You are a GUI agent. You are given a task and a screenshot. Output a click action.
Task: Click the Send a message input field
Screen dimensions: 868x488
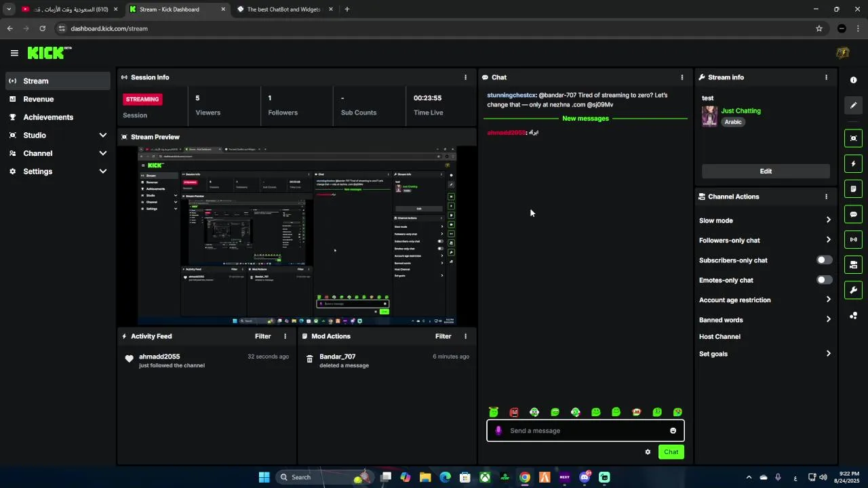[585, 430]
